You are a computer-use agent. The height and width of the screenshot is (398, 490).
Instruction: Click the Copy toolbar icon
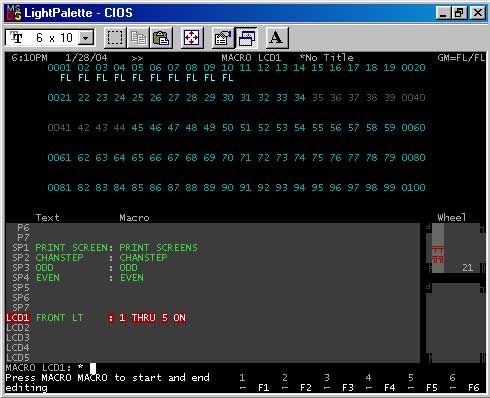tap(138, 38)
